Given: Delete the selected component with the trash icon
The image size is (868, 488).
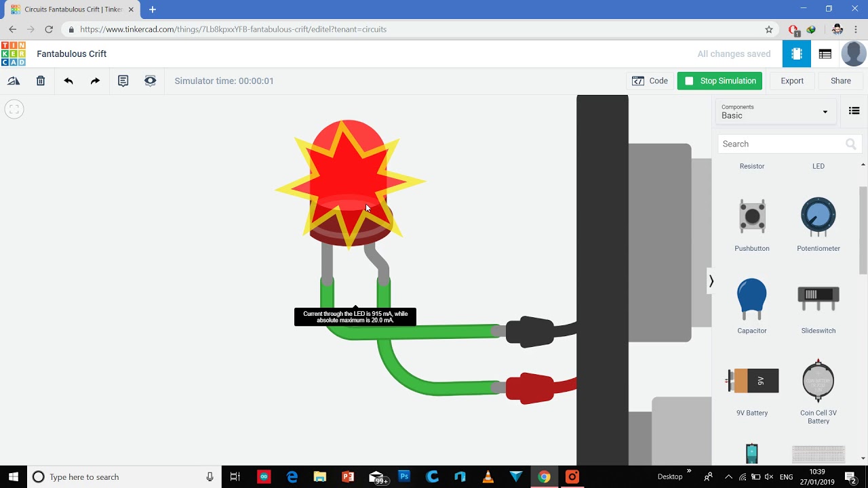Looking at the screenshot, I should (x=41, y=81).
